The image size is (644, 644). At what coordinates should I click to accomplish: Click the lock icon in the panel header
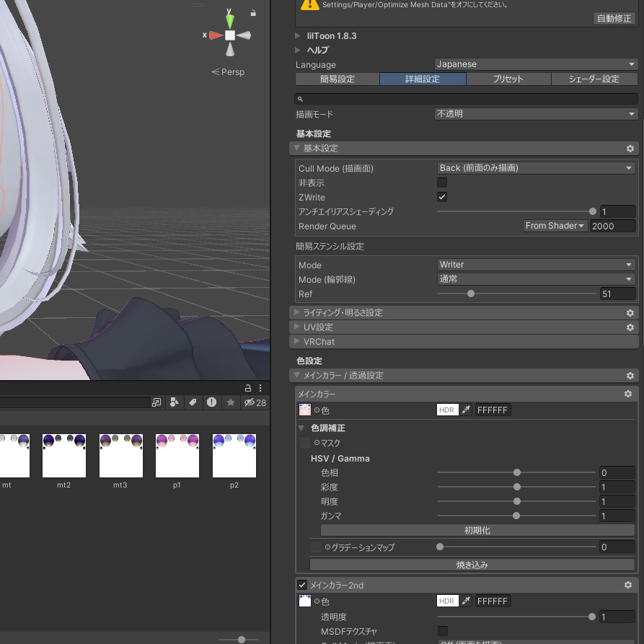(248, 388)
